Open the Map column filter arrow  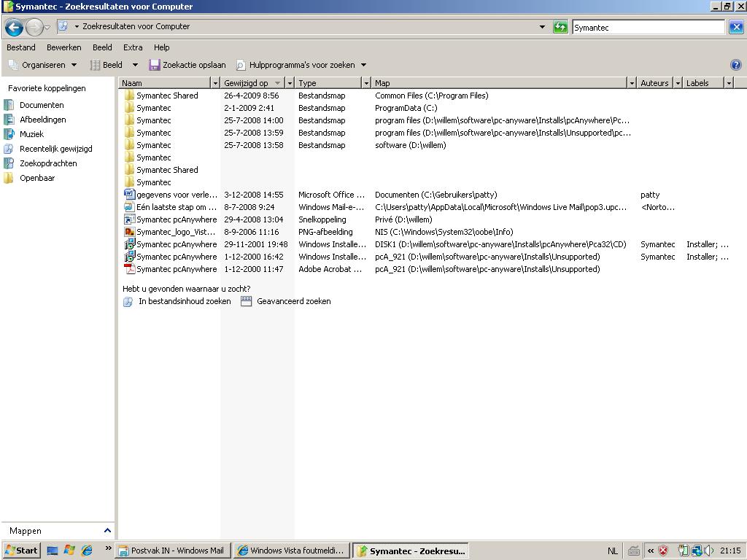tap(632, 83)
